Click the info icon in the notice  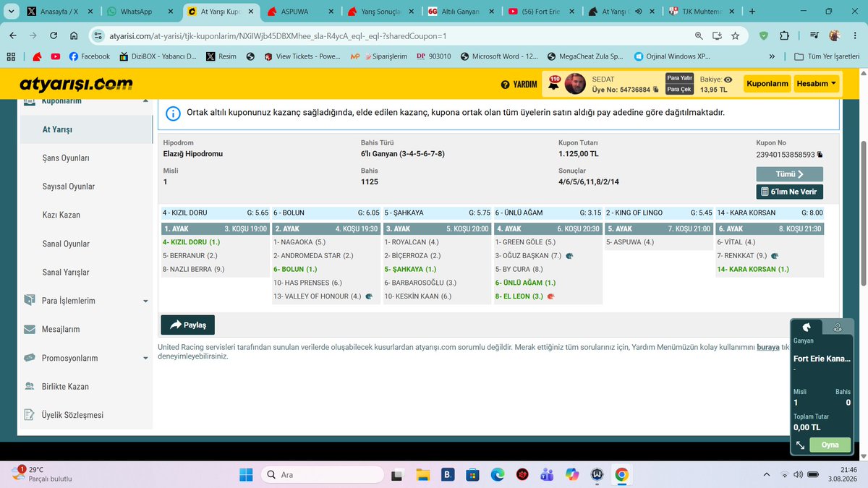coord(173,113)
